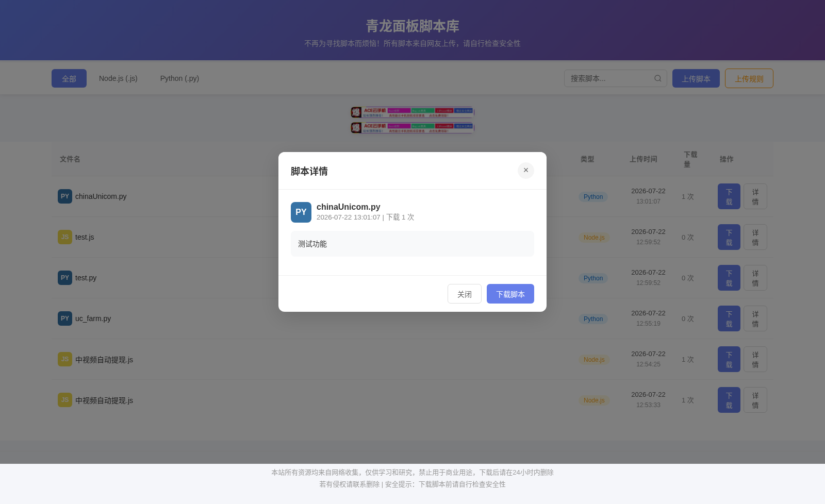Click the Python tag in the chinaUnicom.py row
This screenshot has height=504, width=825.
pyautogui.click(x=593, y=197)
